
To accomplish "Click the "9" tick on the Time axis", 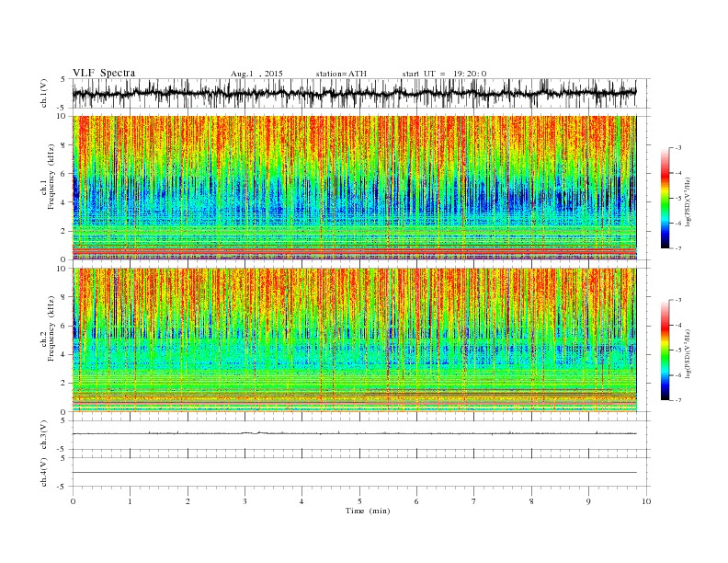I will point(588,501).
